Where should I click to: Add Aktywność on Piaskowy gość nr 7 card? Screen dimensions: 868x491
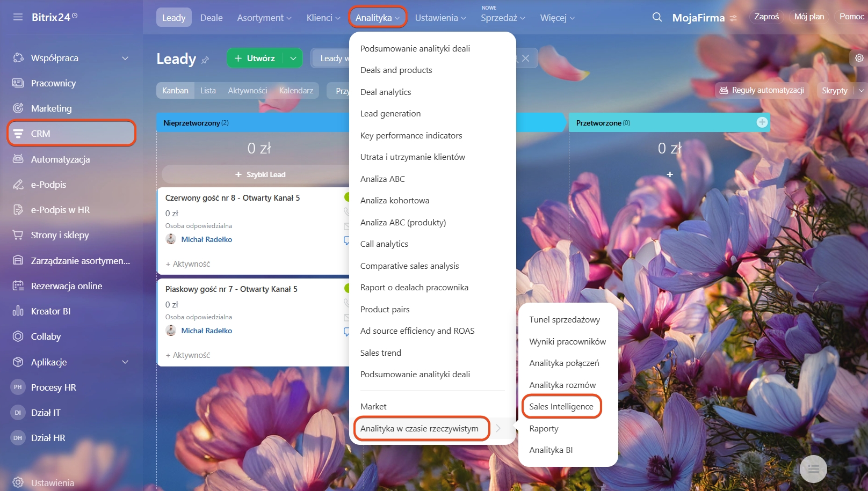188,355
